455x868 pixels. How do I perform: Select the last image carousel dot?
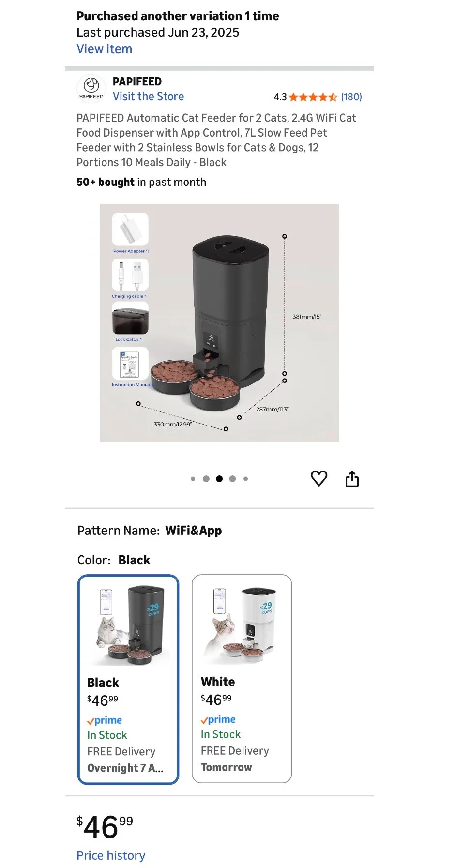(246, 479)
